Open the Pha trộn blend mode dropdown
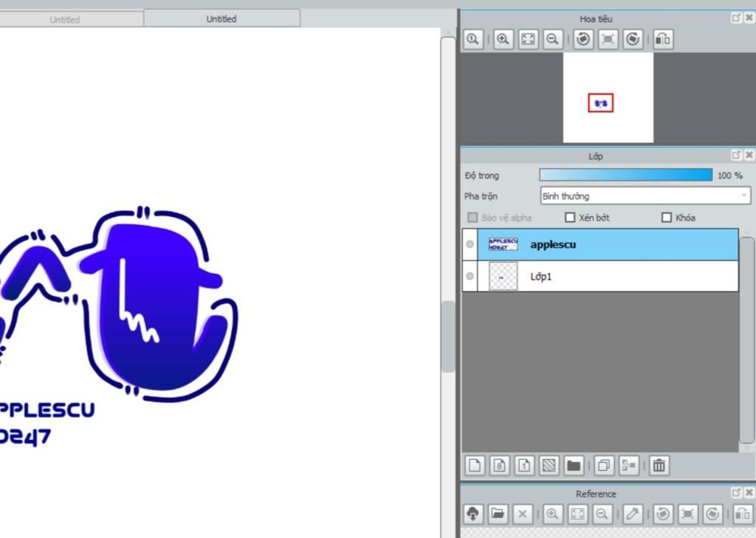 (645, 196)
